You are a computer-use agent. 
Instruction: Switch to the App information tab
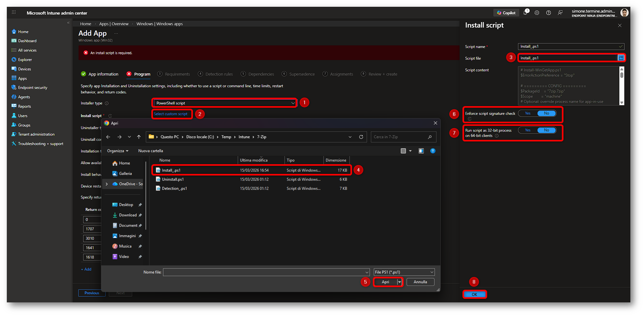click(103, 74)
